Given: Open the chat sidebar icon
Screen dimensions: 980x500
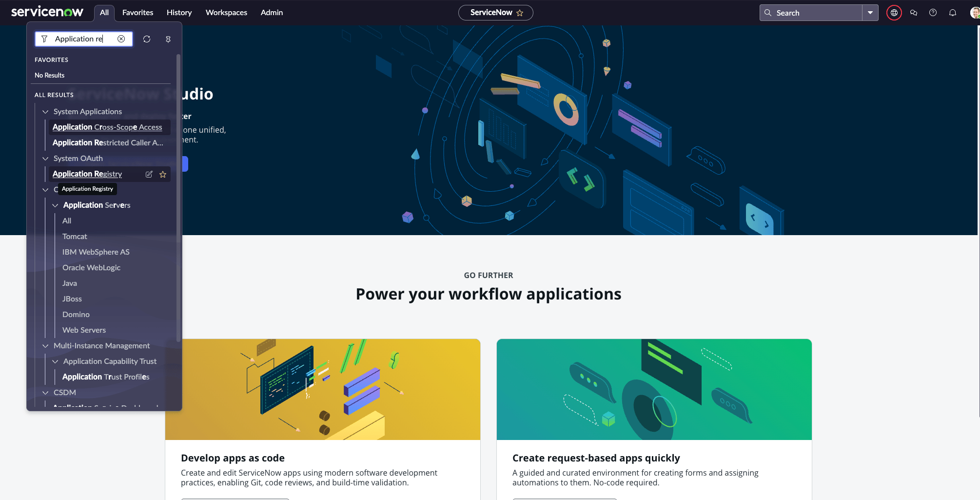Looking at the screenshot, I should [914, 13].
